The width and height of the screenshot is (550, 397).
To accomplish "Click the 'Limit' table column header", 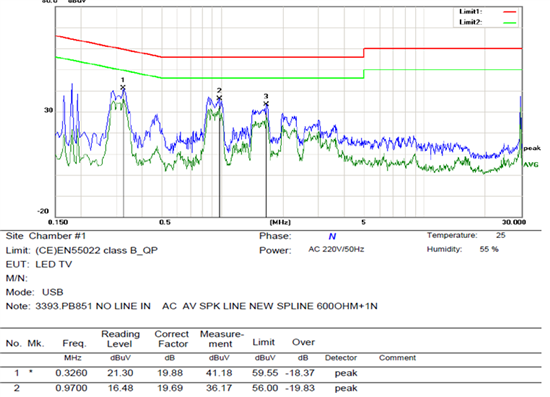I will pyautogui.click(x=263, y=342).
